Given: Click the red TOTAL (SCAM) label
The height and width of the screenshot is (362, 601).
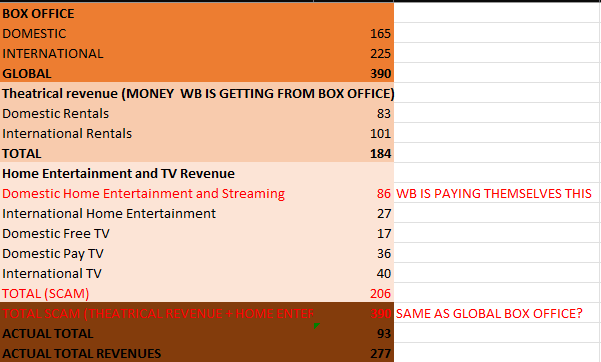Looking at the screenshot, I should pos(46,294).
